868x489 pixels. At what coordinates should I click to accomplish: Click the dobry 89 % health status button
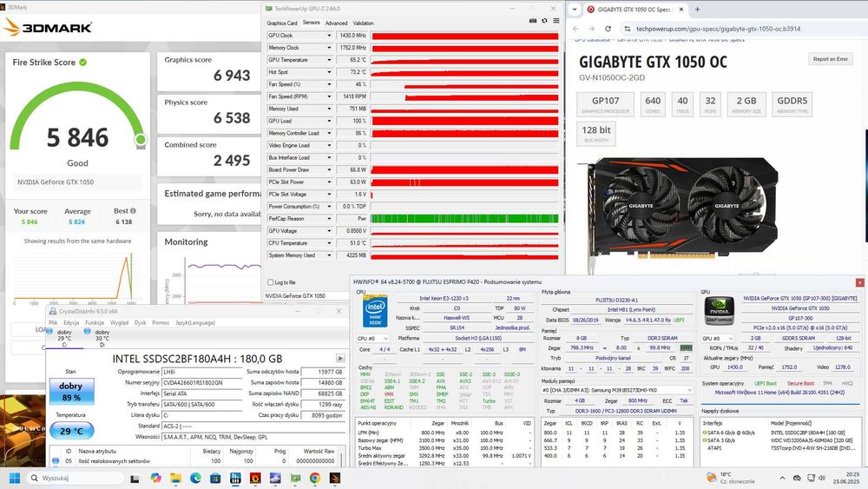point(71,392)
